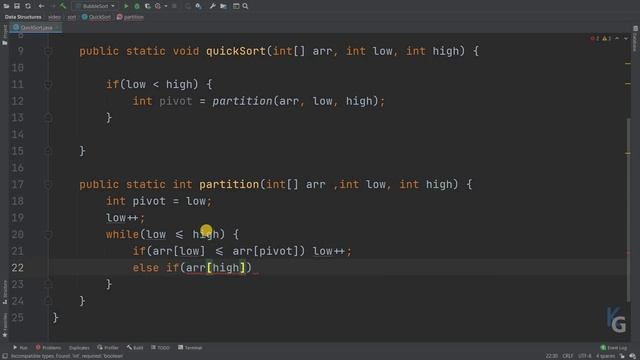Go to next highlighted error arrow

pyautogui.click(x=626, y=38)
